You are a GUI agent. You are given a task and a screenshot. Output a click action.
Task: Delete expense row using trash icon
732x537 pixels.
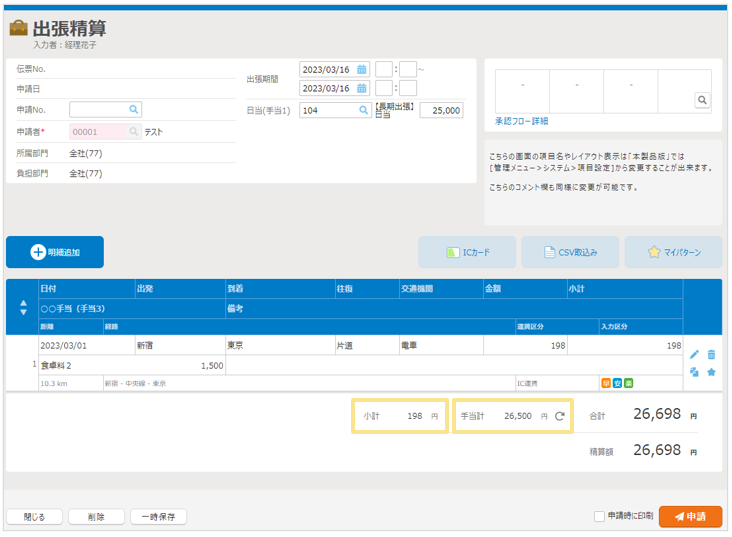click(711, 354)
